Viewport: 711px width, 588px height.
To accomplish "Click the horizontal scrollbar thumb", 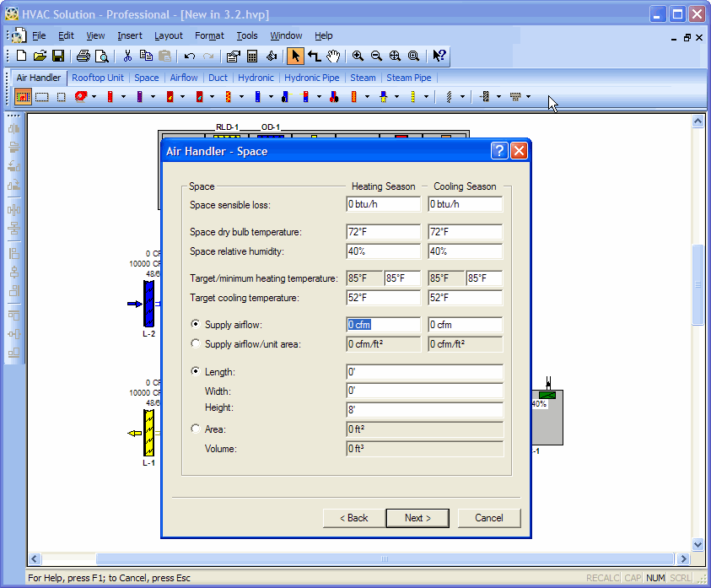I will (385, 558).
